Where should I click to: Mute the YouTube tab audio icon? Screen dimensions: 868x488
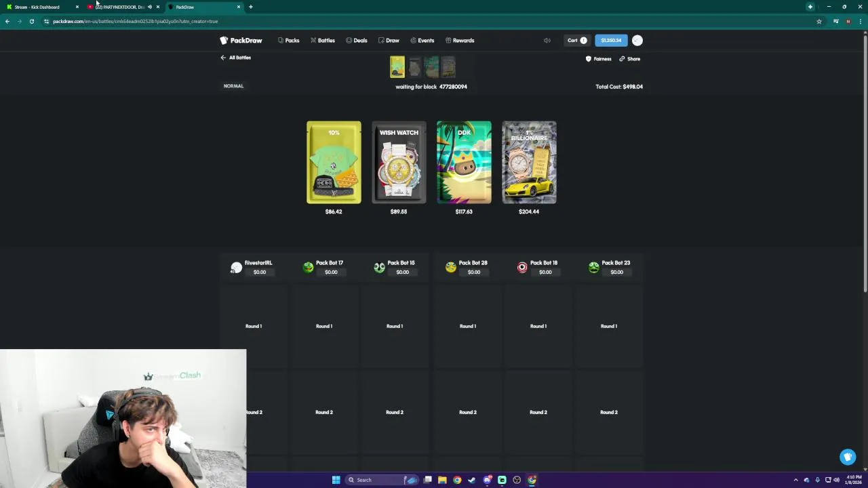tap(149, 7)
